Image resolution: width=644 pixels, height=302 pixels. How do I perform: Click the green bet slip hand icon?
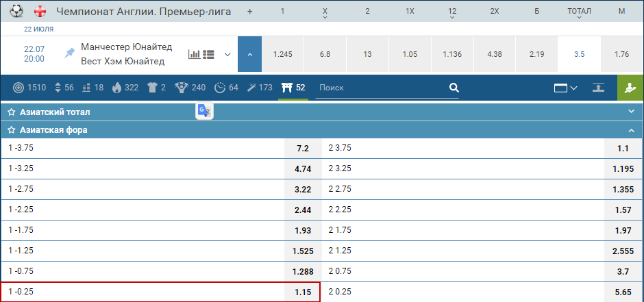click(630, 88)
